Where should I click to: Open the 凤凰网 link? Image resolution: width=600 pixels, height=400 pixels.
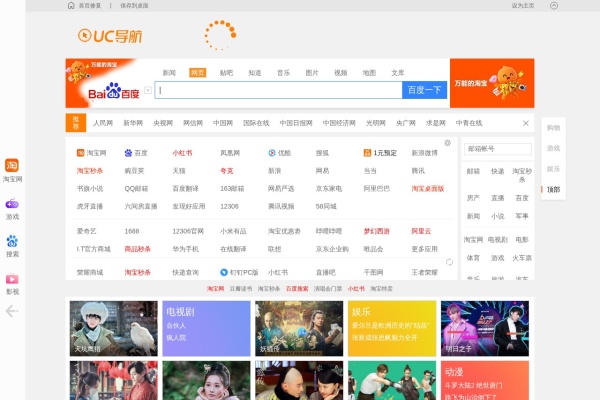230,153
